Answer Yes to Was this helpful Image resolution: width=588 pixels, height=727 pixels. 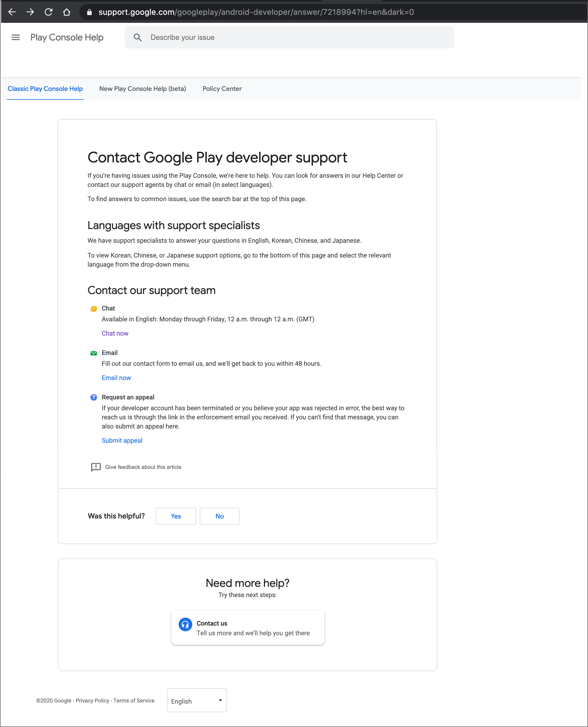[x=176, y=516]
